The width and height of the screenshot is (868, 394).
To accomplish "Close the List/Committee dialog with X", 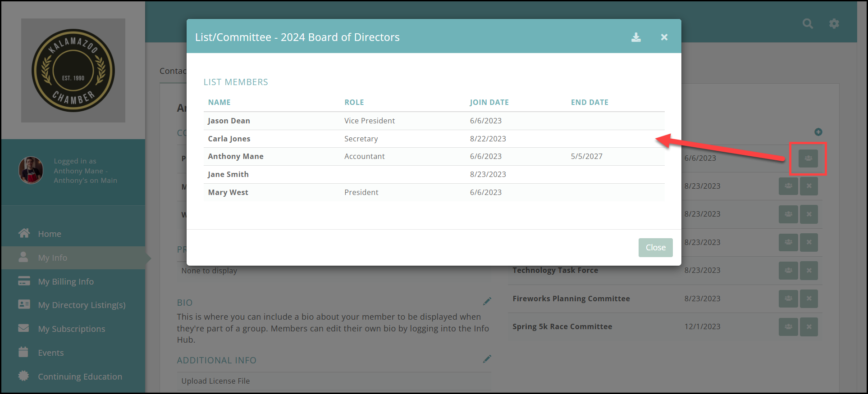I will (x=664, y=37).
